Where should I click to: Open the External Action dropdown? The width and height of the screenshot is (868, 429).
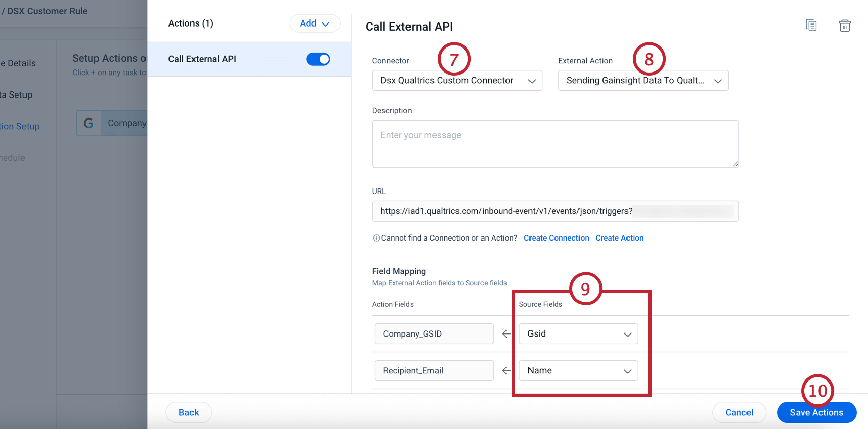[x=643, y=81]
